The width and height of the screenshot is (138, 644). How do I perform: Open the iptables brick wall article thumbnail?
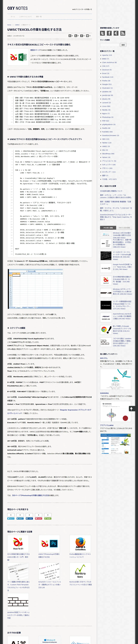(18, 601)
